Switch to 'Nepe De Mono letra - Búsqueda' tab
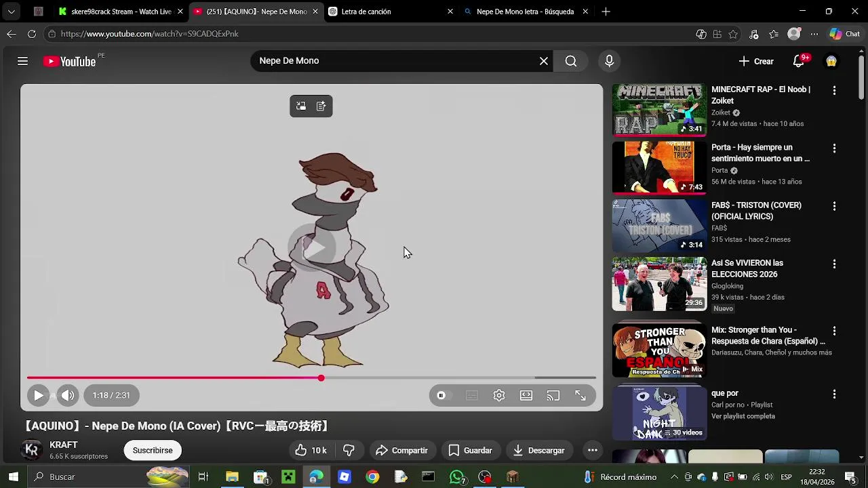Screen dimensions: 868x488 [x=526, y=12]
